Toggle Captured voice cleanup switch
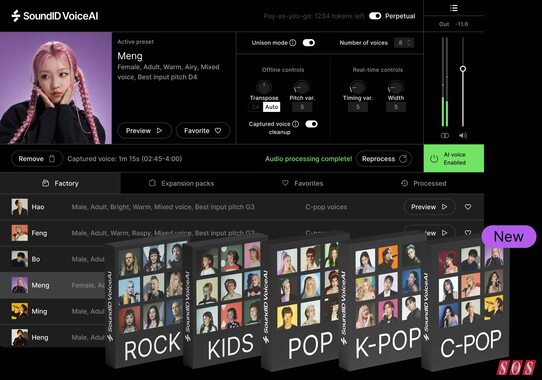This screenshot has width=542, height=380. (x=311, y=124)
